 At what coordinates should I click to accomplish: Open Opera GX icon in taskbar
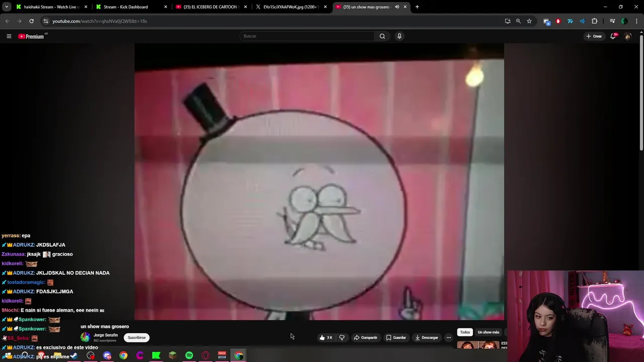tap(205, 355)
